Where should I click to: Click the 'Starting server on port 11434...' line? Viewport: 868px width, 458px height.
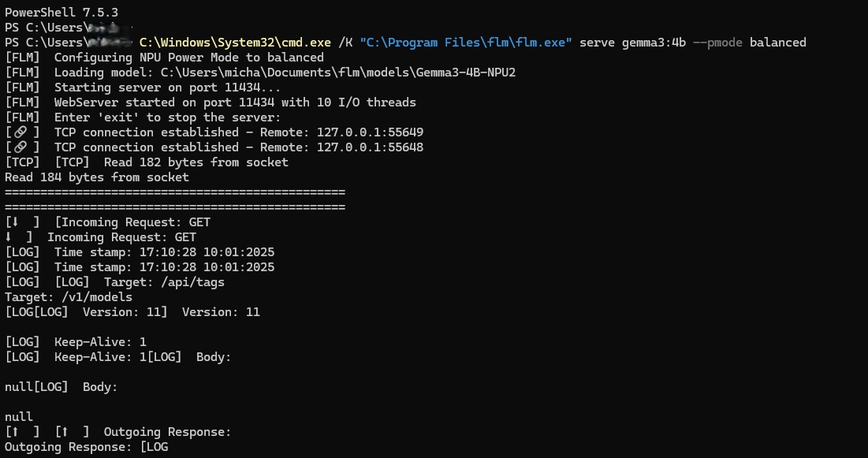167,88
